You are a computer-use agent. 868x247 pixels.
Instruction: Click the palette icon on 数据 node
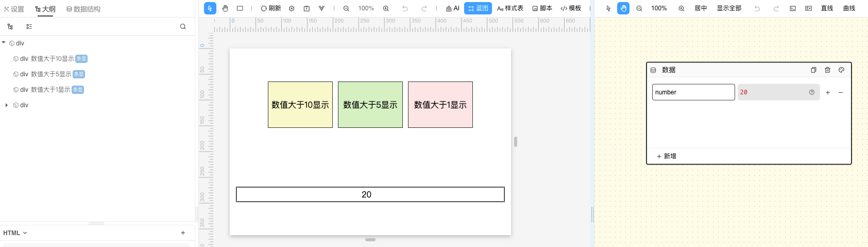click(x=841, y=70)
